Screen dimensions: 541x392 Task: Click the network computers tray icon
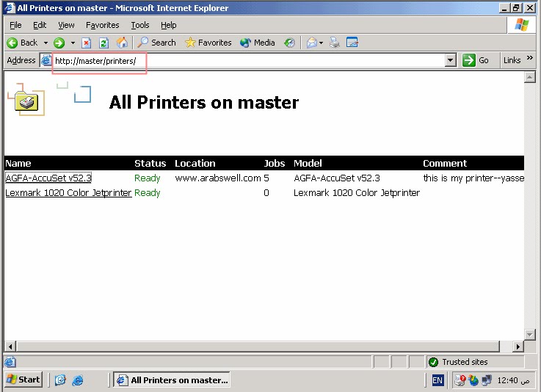pyautogui.click(x=487, y=380)
